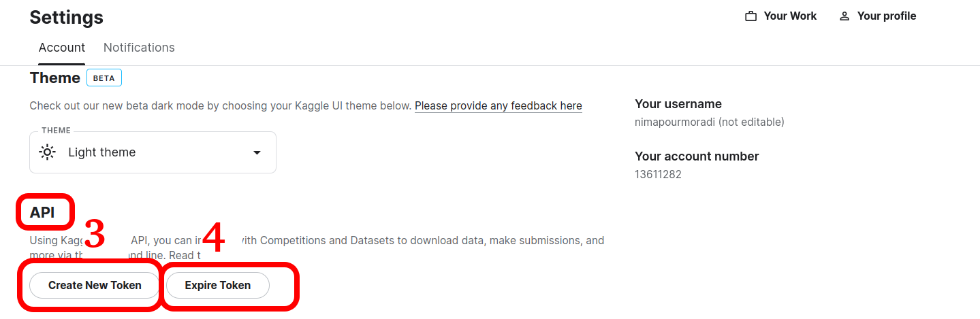Click the Settings page heading

point(67,18)
